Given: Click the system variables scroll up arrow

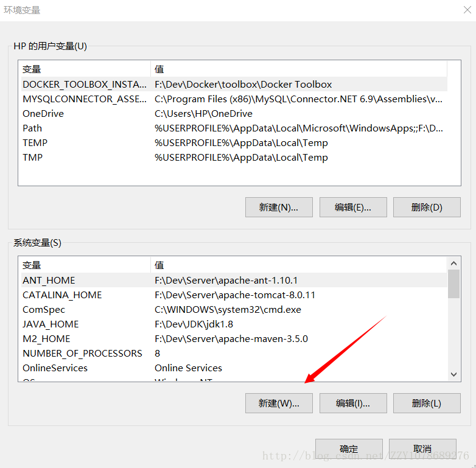Looking at the screenshot, I should click(x=454, y=264).
